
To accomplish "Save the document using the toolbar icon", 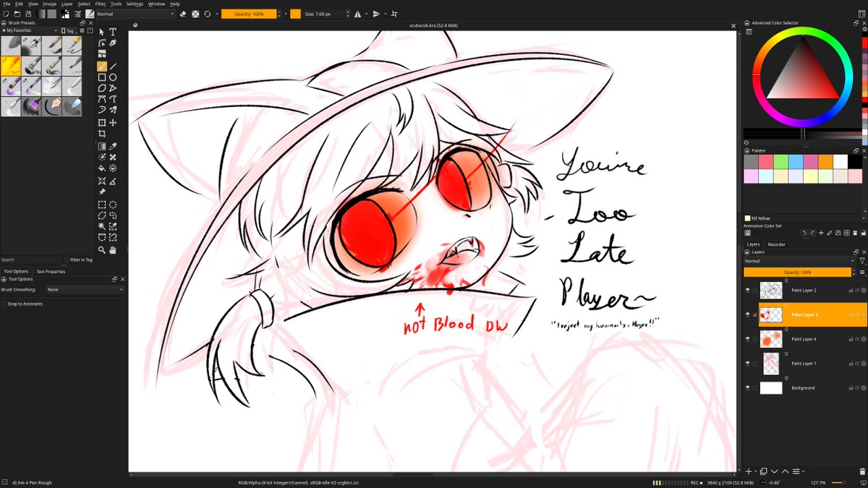I will click(27, 14).
